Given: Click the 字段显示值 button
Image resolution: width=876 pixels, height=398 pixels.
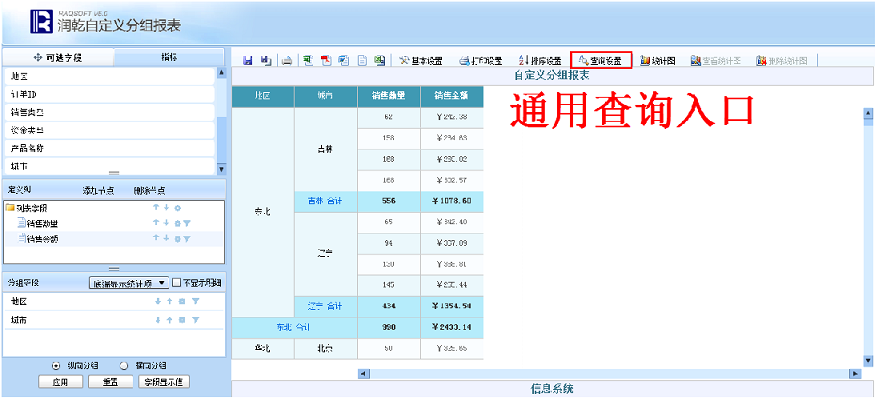Looking at the screenshot, I should tap(164, 382).
